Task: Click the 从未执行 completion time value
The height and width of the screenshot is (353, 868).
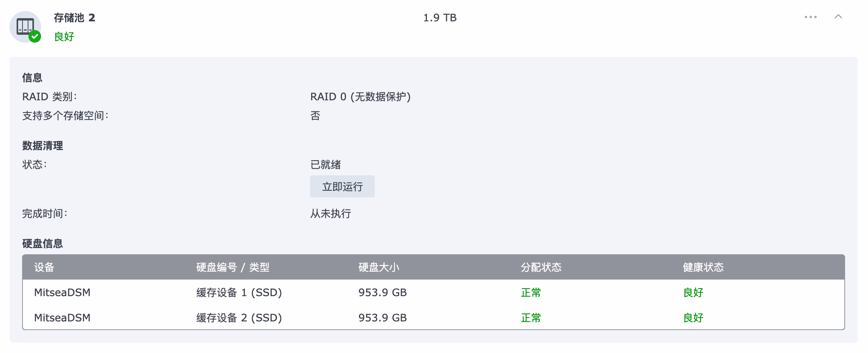Action: point(331,214)
